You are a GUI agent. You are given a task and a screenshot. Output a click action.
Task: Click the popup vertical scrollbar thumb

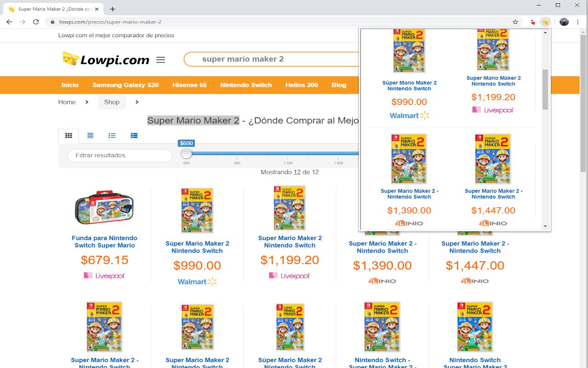point(545,90)
